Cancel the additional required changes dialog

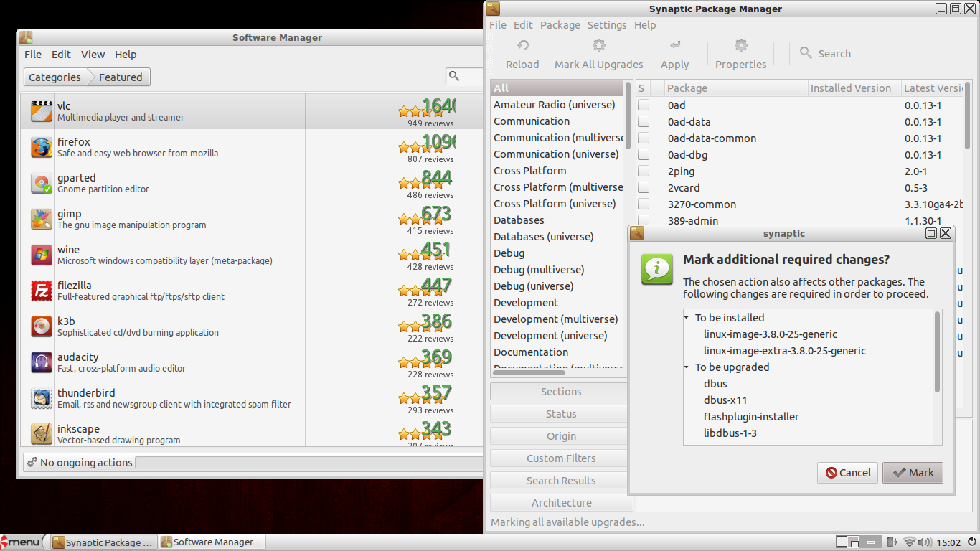[847, 473]
